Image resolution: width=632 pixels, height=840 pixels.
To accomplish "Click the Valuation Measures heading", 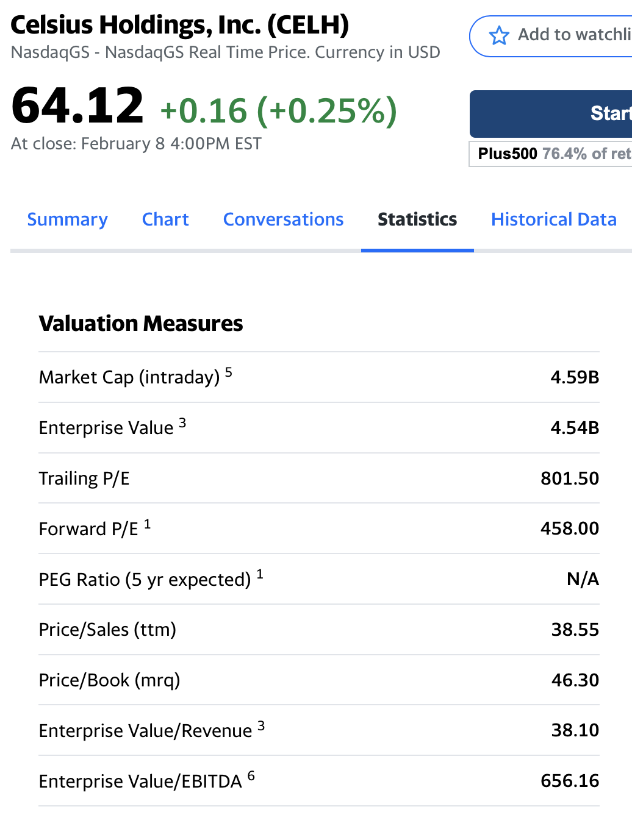I will (141, 324).
